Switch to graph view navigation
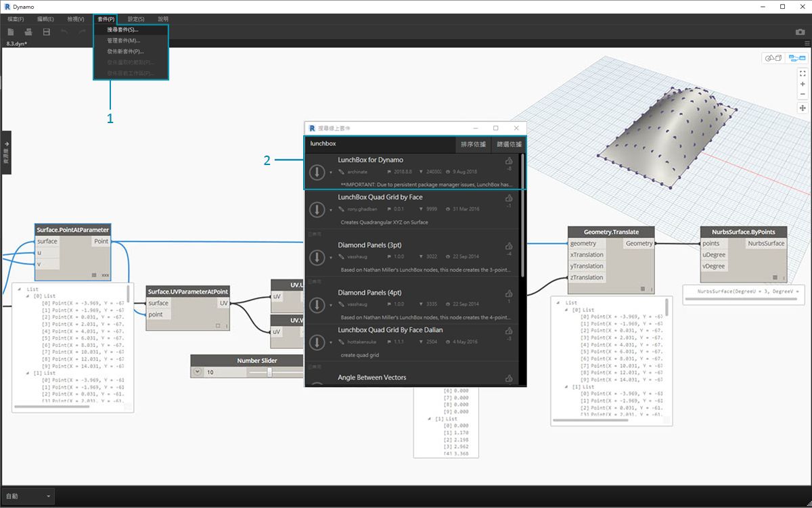Screen dimensions: 812x508 point(796,58)
